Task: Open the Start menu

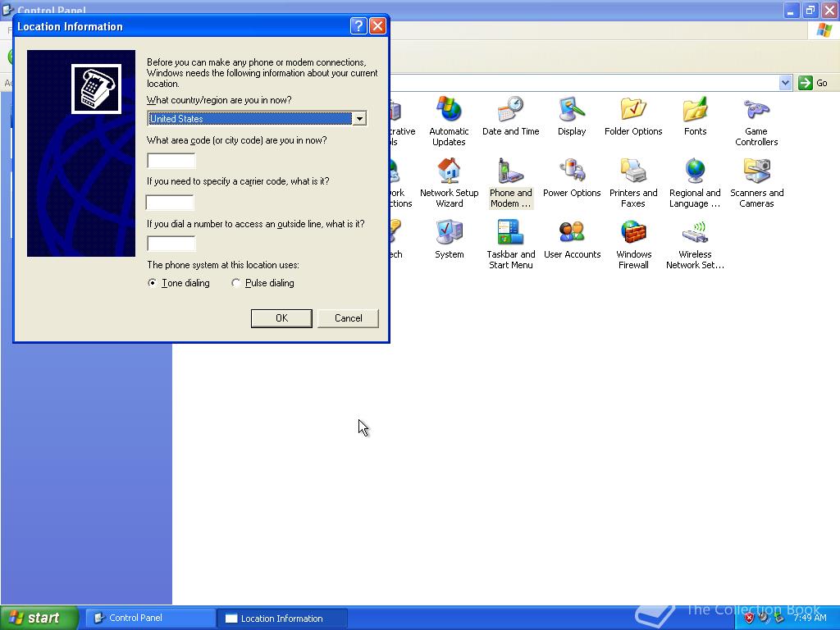Action: (x=37, y=618)
